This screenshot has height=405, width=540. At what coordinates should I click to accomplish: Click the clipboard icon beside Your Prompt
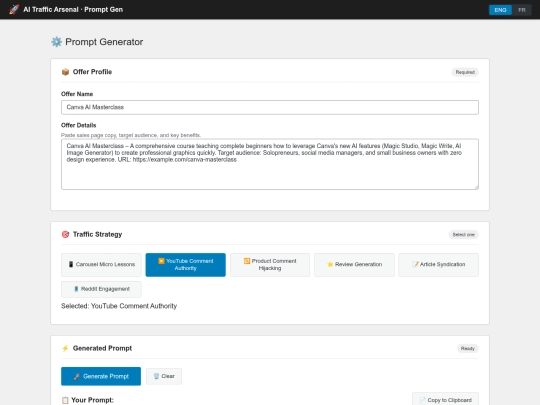65,400
